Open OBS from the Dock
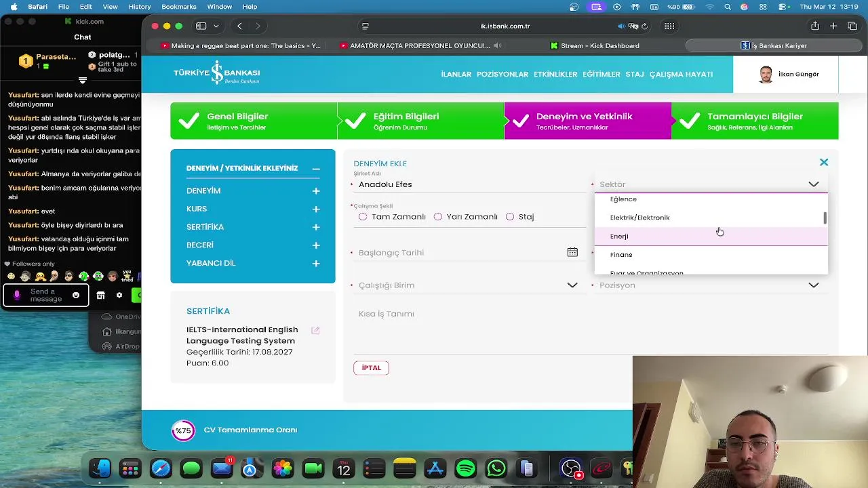This screenshot has width=868, height=488. coord(571,468)
